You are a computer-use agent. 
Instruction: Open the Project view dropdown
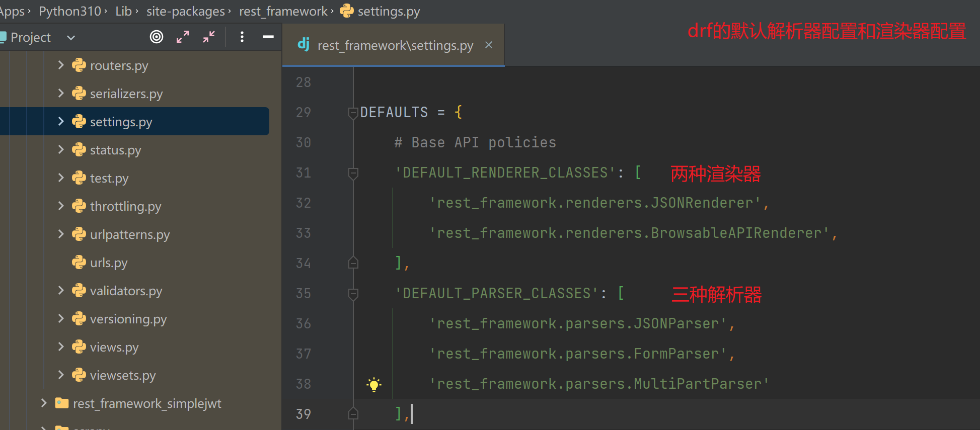pos(71,38)
